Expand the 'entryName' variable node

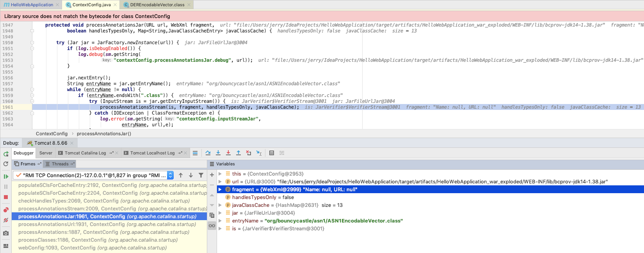click(220, 221)
